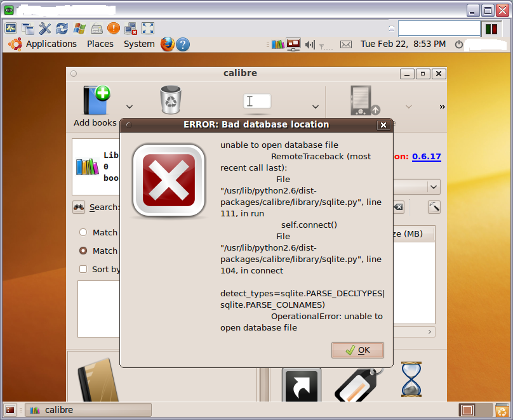The image size is (513, 420).
Task: Click the power shutdown icon
Action: (459, 44)
